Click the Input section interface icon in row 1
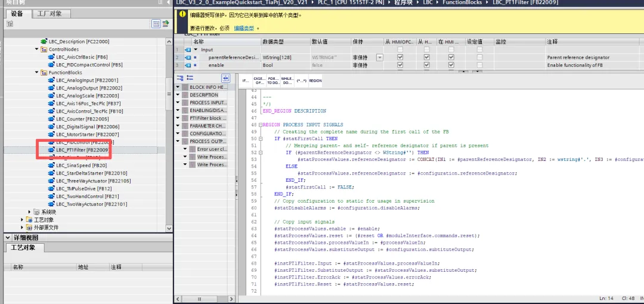644x304 pixels. (x=188, y=49)
